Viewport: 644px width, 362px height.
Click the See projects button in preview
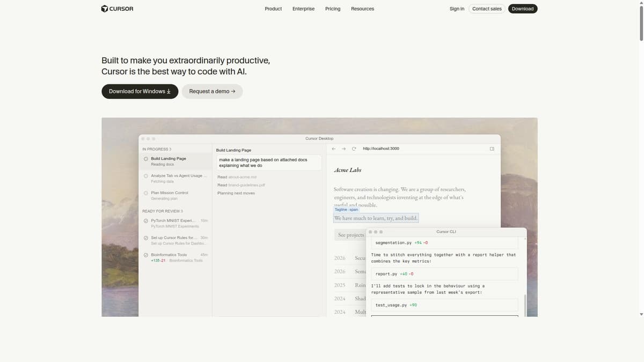350,235
